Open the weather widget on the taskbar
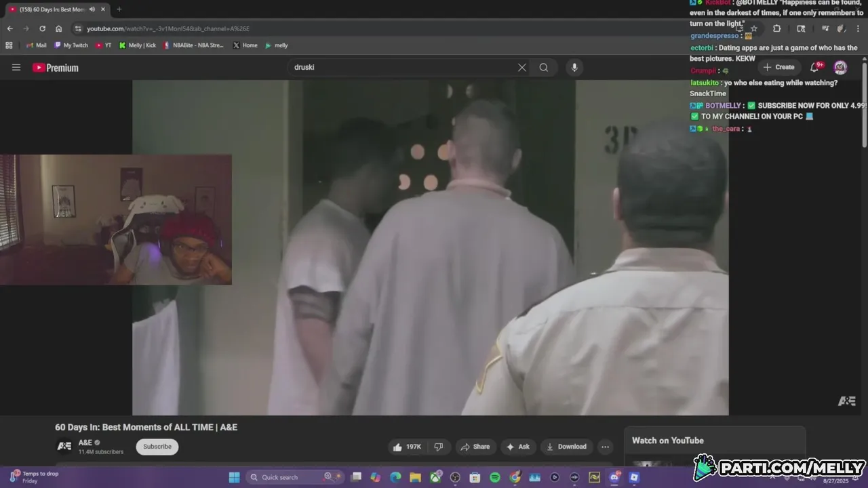This screenshot has height=488, width=868. click(34, 477)
